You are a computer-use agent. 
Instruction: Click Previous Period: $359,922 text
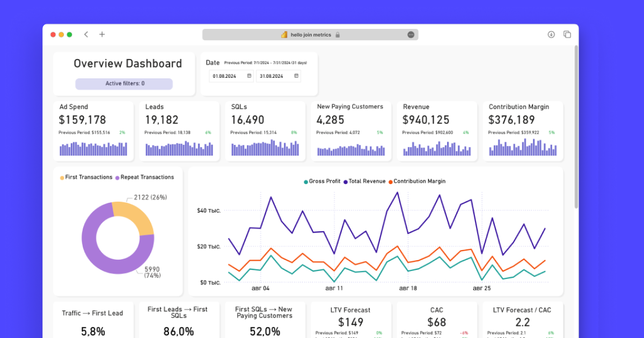point(514,133)
